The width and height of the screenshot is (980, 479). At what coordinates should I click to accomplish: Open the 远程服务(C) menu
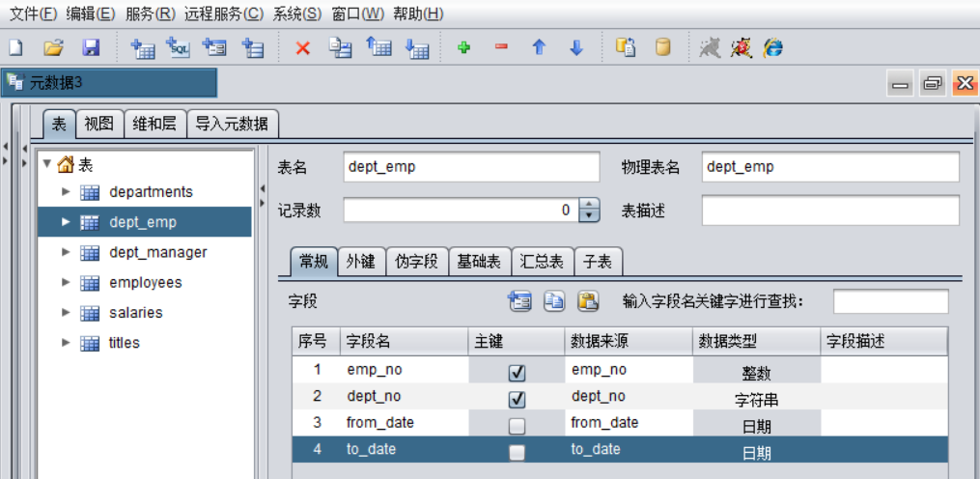click(x=224, y=14)
